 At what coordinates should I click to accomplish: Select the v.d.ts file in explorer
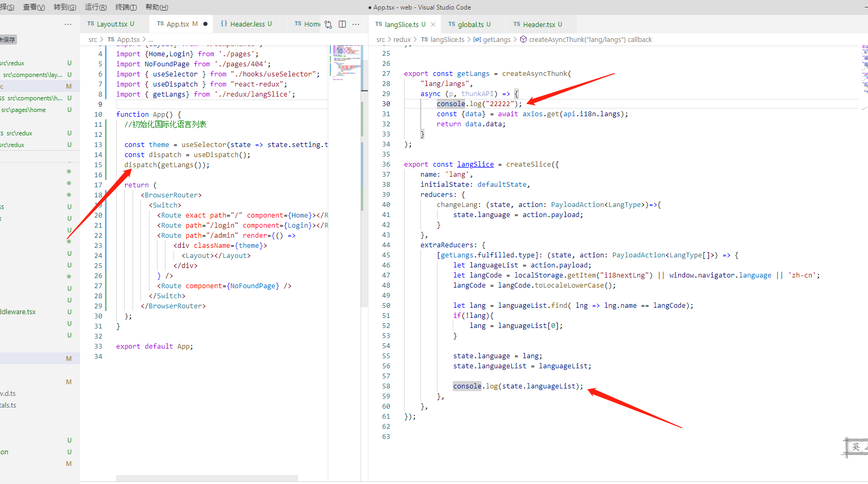[8, 394]
